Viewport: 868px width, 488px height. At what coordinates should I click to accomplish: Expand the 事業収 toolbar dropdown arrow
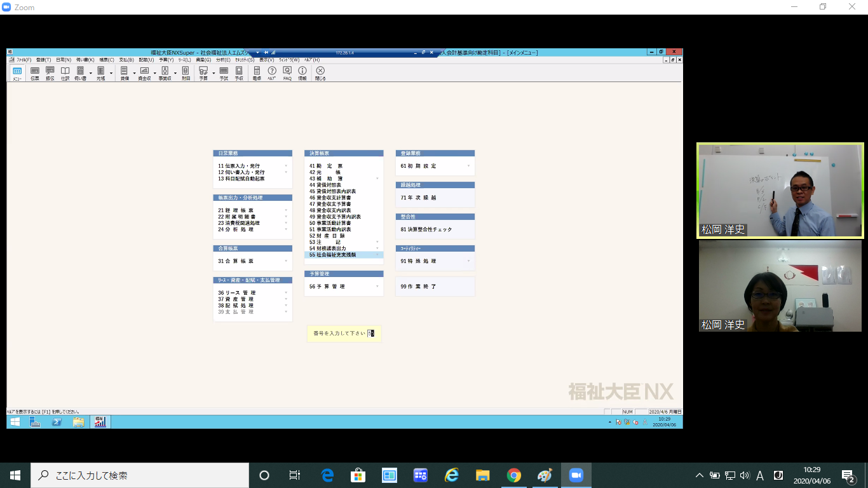click(x=175, y=73)
